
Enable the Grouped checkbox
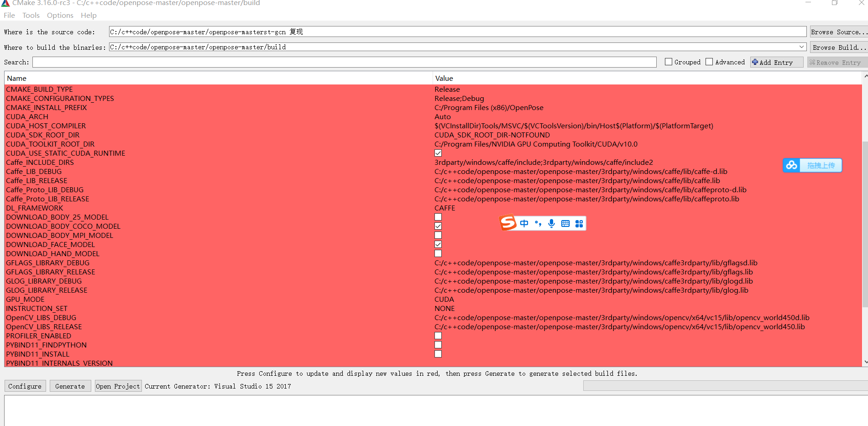(x=669, y=61)
